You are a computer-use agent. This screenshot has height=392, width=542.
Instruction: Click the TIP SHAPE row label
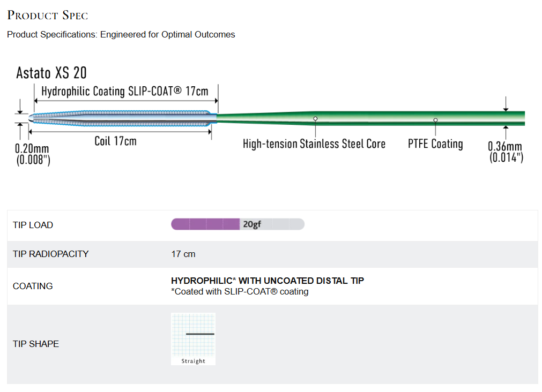[x=36, y=344]
